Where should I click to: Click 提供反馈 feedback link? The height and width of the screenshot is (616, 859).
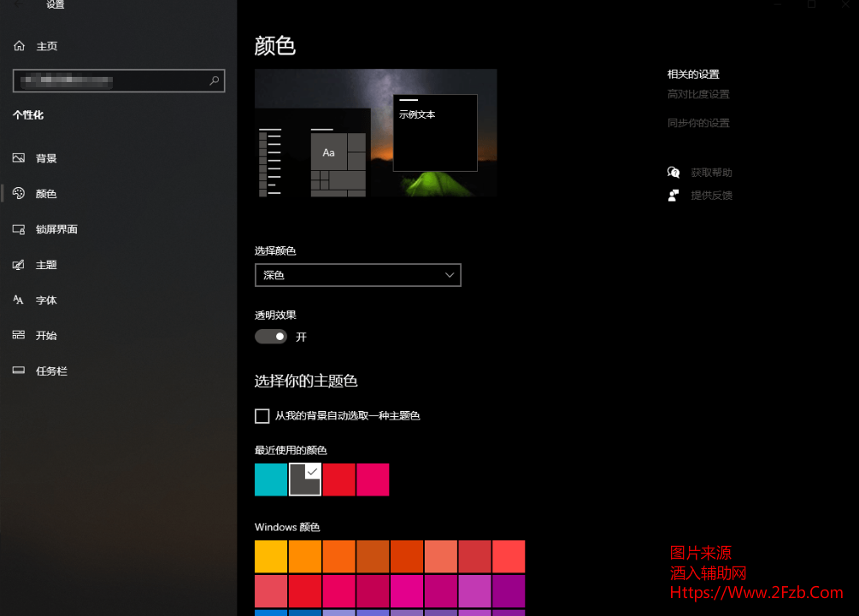[x=711, y=195]
